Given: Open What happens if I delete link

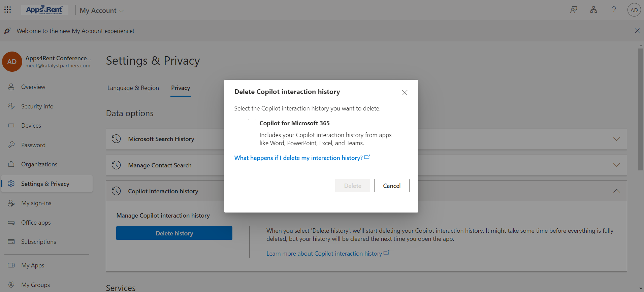Looking at the screenshot, I should (x=302, y=158).
